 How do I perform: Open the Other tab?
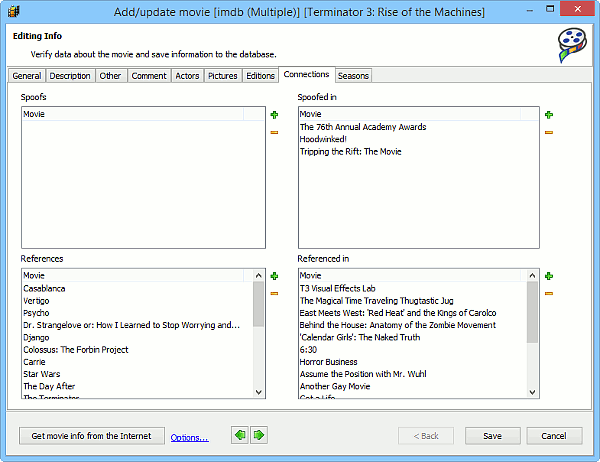pos(110,76)
